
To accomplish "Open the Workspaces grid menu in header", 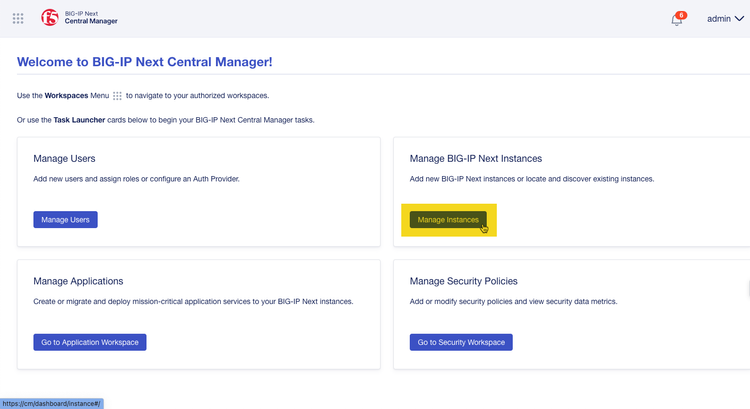I will tap(18, 18).
